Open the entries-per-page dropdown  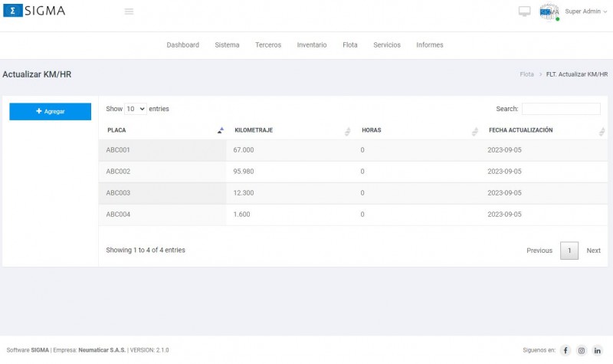(136, 109)
